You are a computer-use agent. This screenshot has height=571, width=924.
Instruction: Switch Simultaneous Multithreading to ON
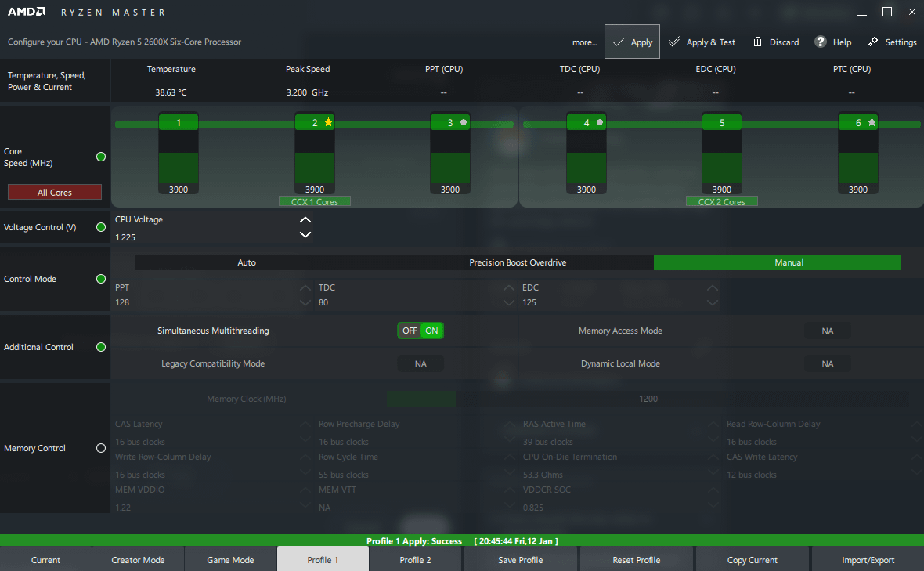tap(431, 331)
